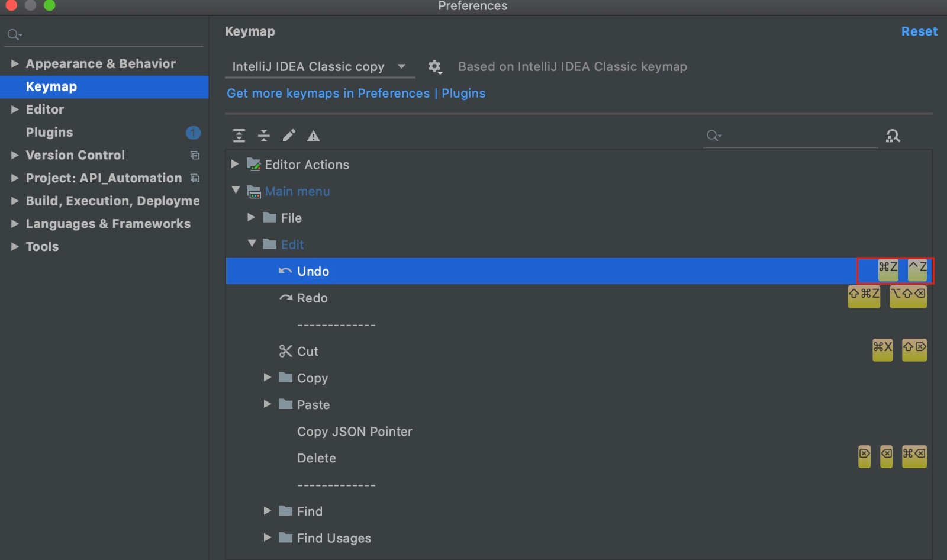
Task: Click the Redo arrow icon
Action: tap(286, 298)
